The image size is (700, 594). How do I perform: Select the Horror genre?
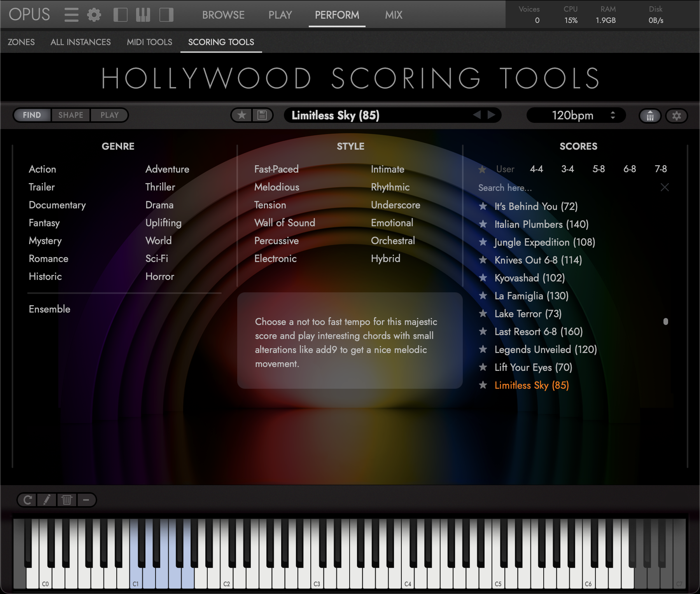click(x=160, y=276)
